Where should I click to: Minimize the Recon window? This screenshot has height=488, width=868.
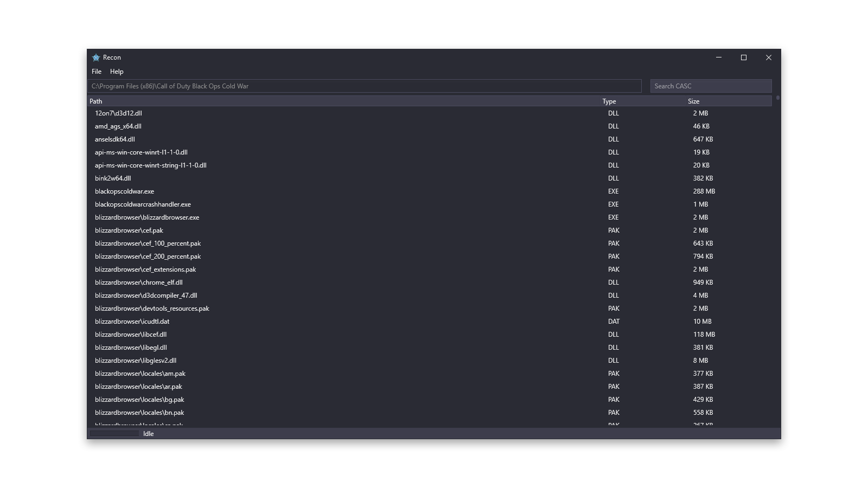719,57
